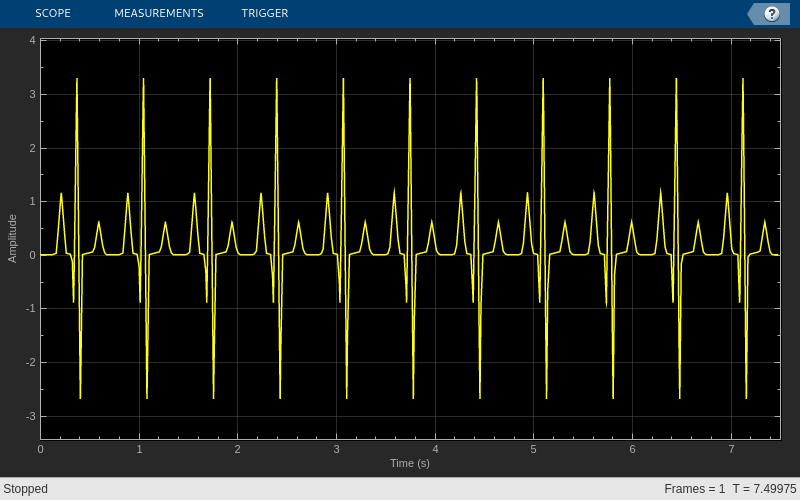Click the Stopped status text
This screenshot has width=800, height=500.
(26, 489)
